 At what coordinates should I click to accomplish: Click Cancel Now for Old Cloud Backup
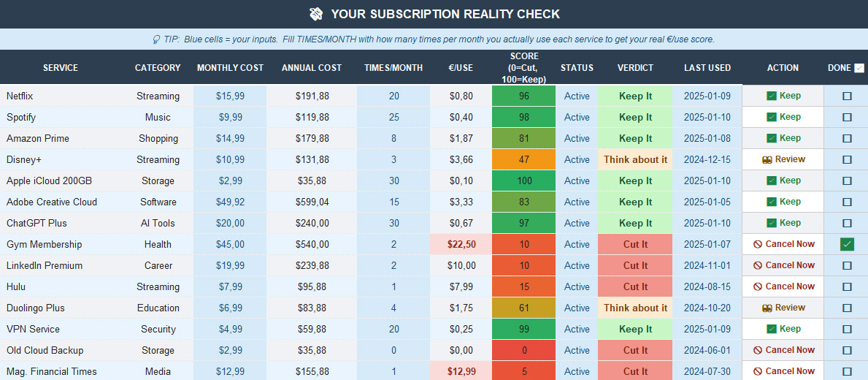pos(783,350)
